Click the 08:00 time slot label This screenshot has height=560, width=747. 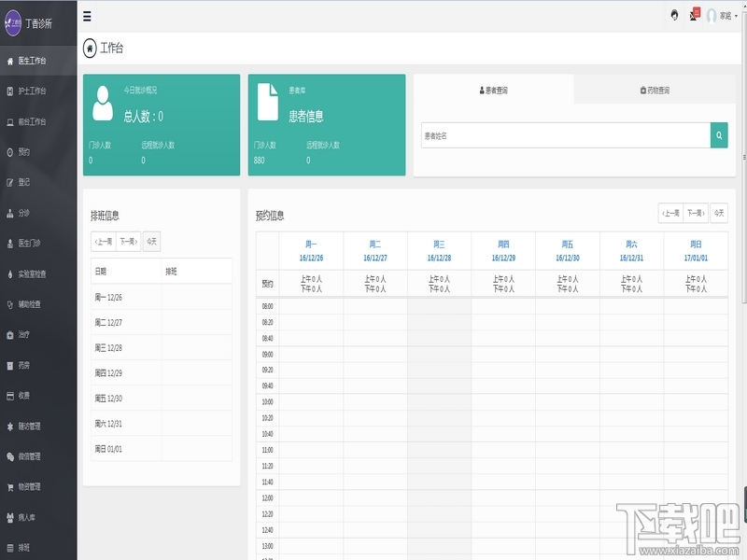(268, 307)
